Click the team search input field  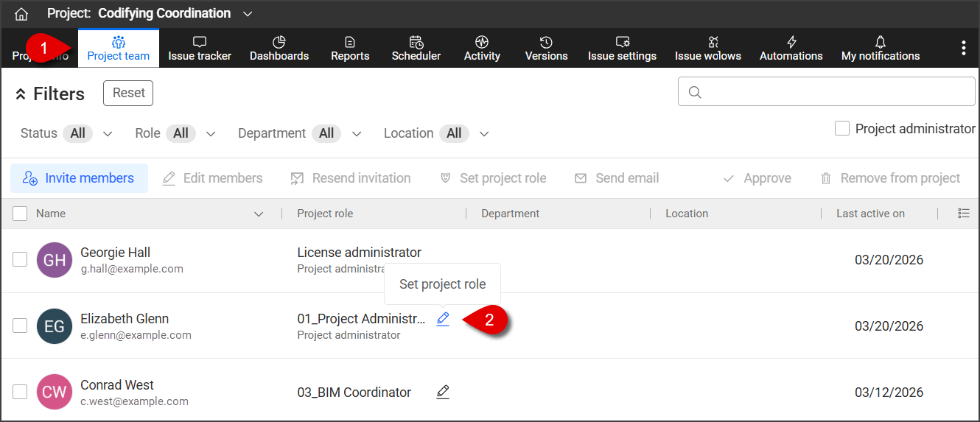(827, 92)
